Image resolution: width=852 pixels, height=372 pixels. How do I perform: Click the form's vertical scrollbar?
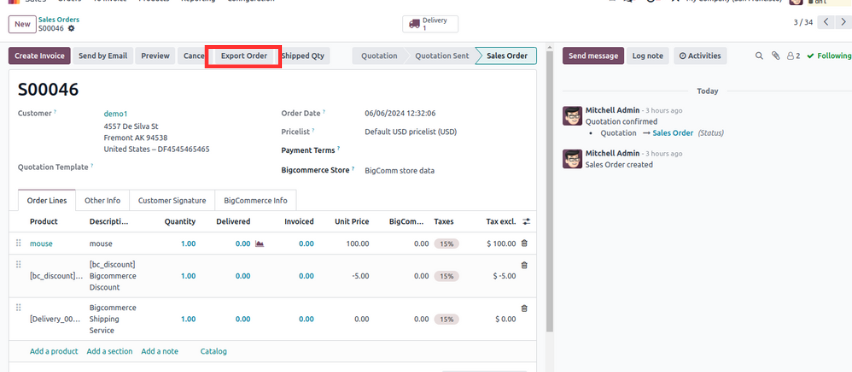pyautogui.click(x=549, y=190)
